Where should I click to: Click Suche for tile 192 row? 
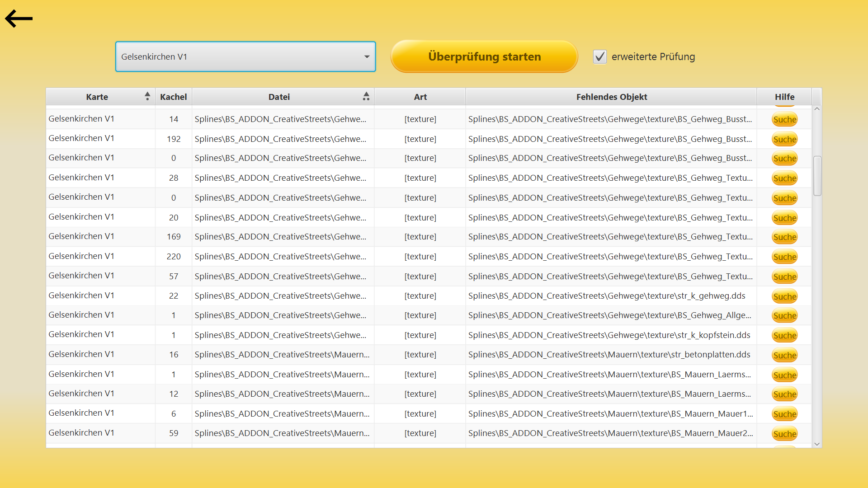click(784, 140)
